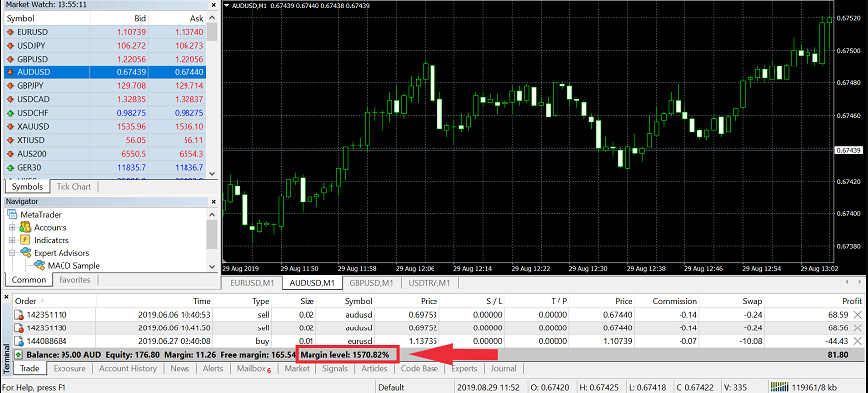Click the arrow icon beside XTIUSD
868x393 pixels.
pyautogui.click(x=10, y=140)
